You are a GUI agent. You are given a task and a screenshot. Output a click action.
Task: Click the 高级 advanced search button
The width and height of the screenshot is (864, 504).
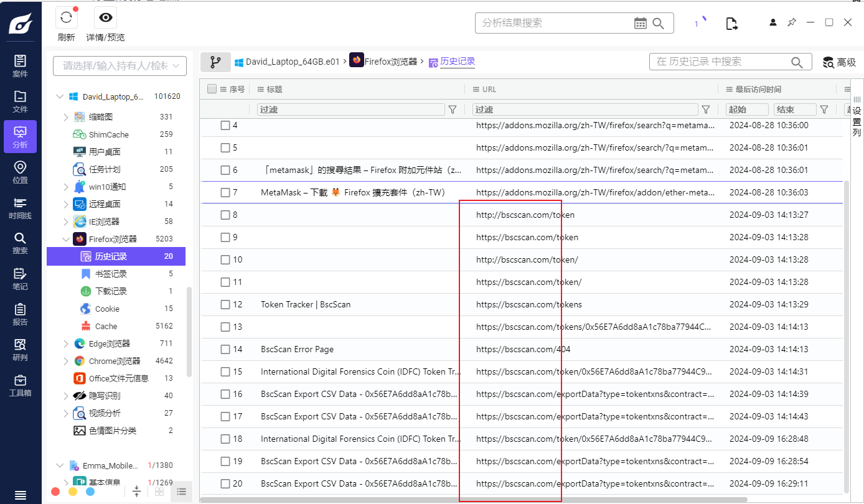(x=840, y=62)
